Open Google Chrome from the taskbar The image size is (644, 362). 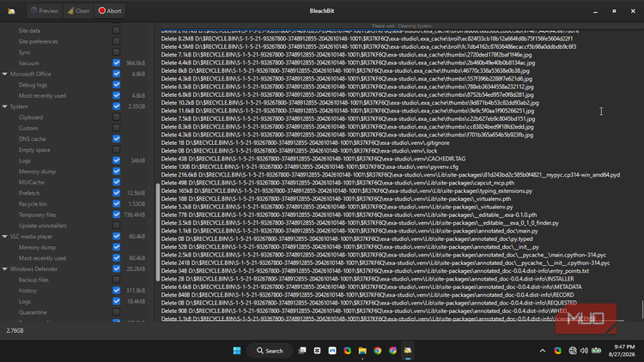378,351
